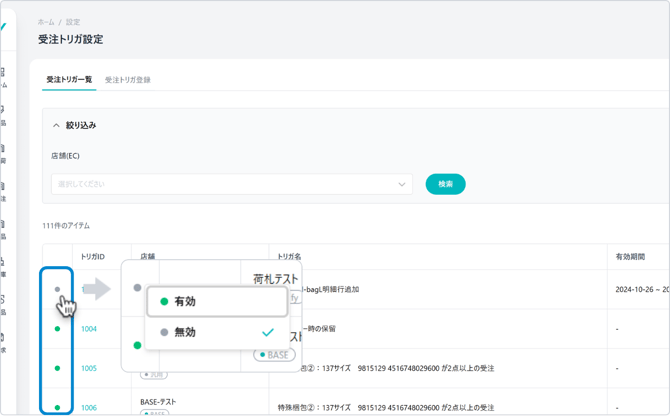Toggle the status dot for trigger 1005
This screenshot has height=420, width=670.
coord(57,368)
